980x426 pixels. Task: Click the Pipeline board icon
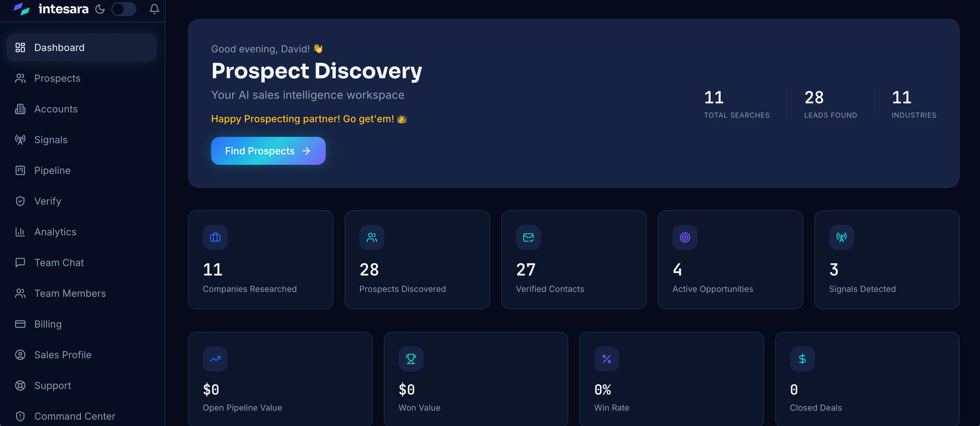[20, 171]
